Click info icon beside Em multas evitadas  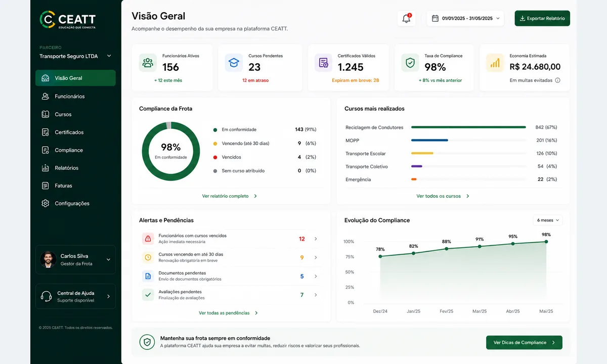pos(557,80)
